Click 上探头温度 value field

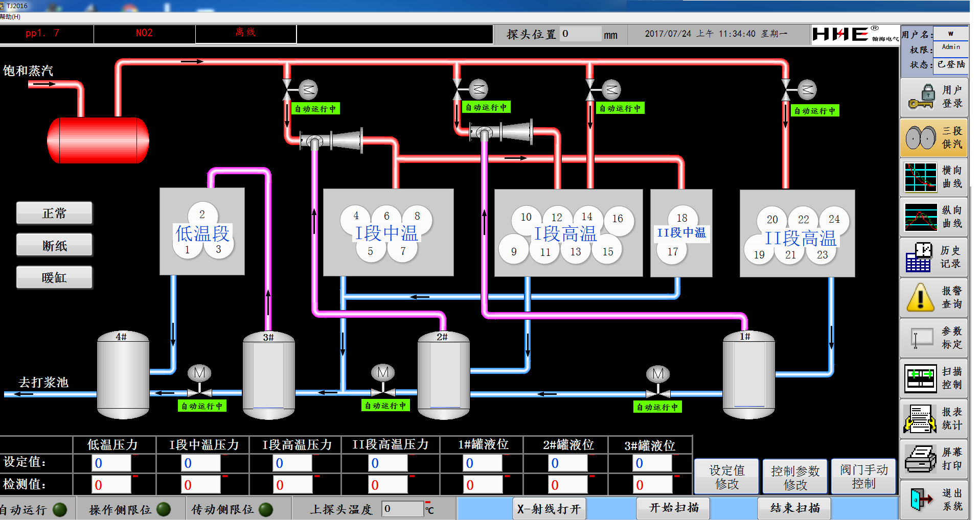pyautogui.click(x=403, y=509)
